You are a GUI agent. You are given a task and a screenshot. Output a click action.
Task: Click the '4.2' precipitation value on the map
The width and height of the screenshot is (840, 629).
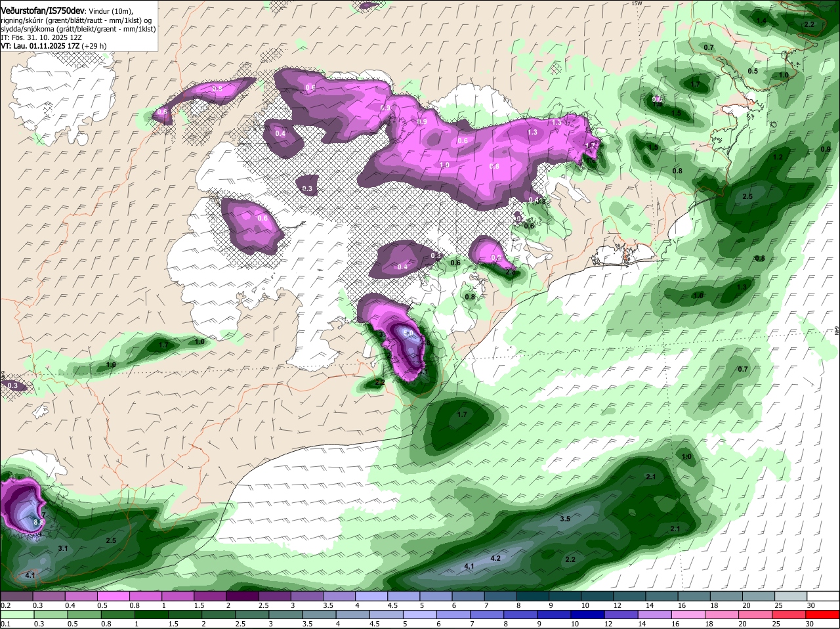click(x=495, y=558)
